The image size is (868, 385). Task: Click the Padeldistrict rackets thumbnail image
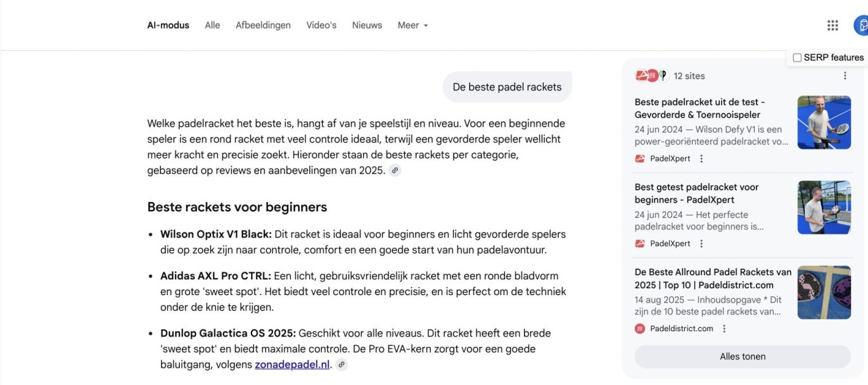tap(824, 293)
